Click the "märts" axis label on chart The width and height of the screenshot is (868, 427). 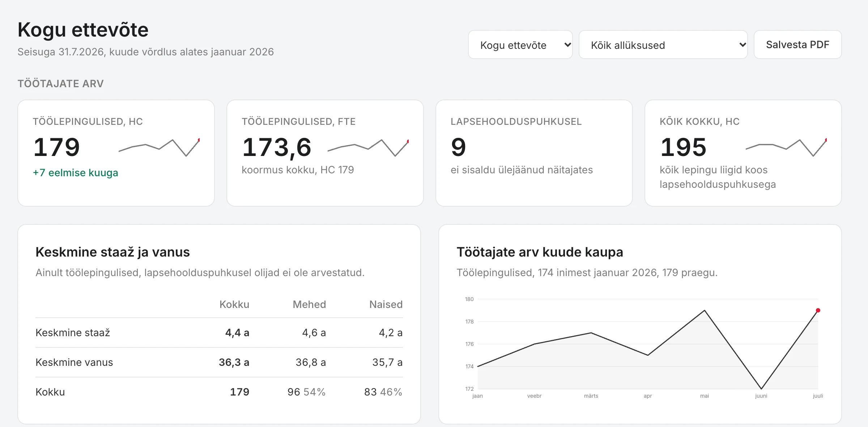pos(591,396)
